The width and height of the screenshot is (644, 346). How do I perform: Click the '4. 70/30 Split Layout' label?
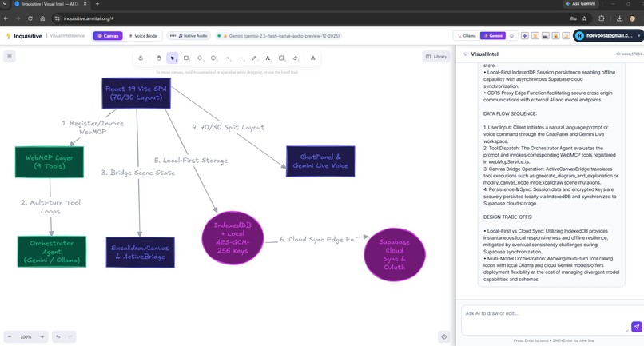click(229, 127)
